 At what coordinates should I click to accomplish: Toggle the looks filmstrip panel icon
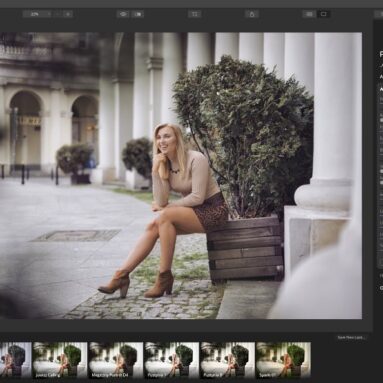tap(309, 14)
